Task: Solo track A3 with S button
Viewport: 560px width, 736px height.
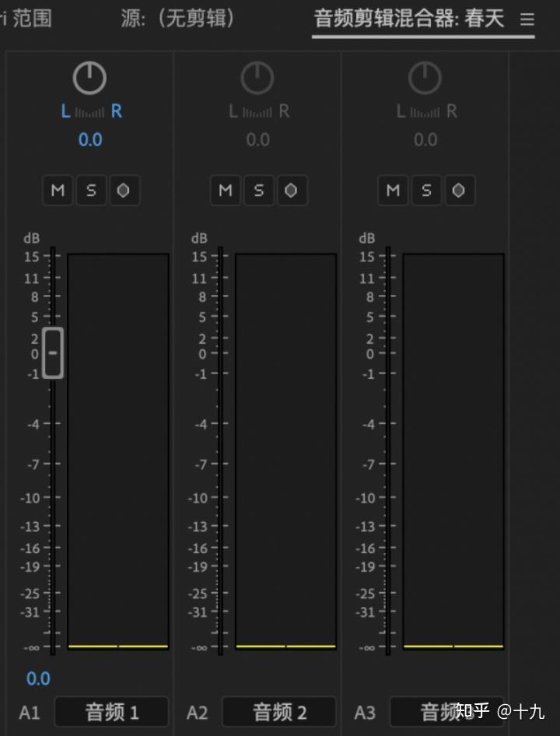Action: coord(426,191)
